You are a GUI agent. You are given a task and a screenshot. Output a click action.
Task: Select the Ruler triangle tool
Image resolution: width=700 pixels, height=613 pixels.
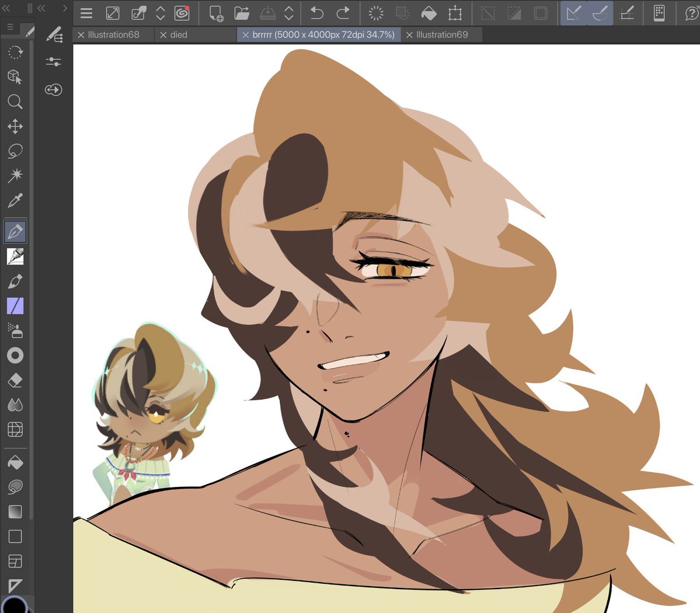[x=15, y=586]
